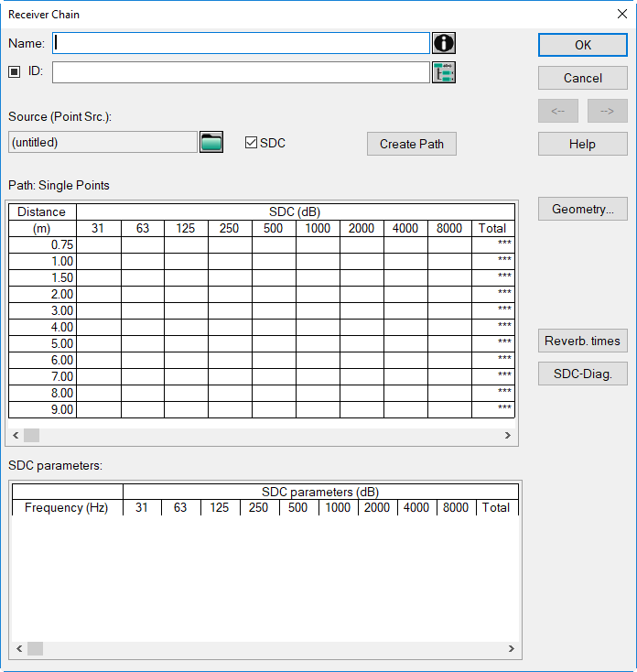This screenshot has height=672, width=637.
Task: Confirm with the OK button
Action: tap(583, 45)
